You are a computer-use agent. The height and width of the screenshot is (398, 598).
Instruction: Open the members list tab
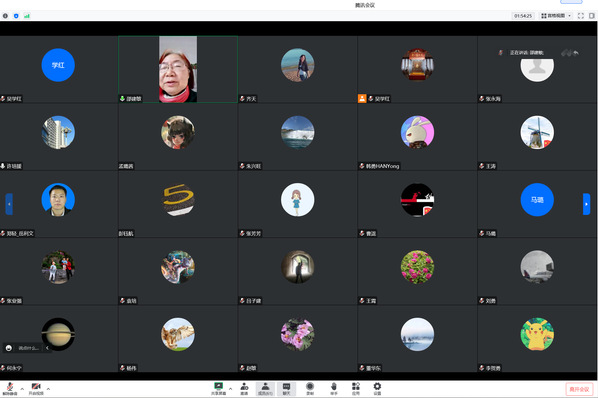(x=265, y=388)
